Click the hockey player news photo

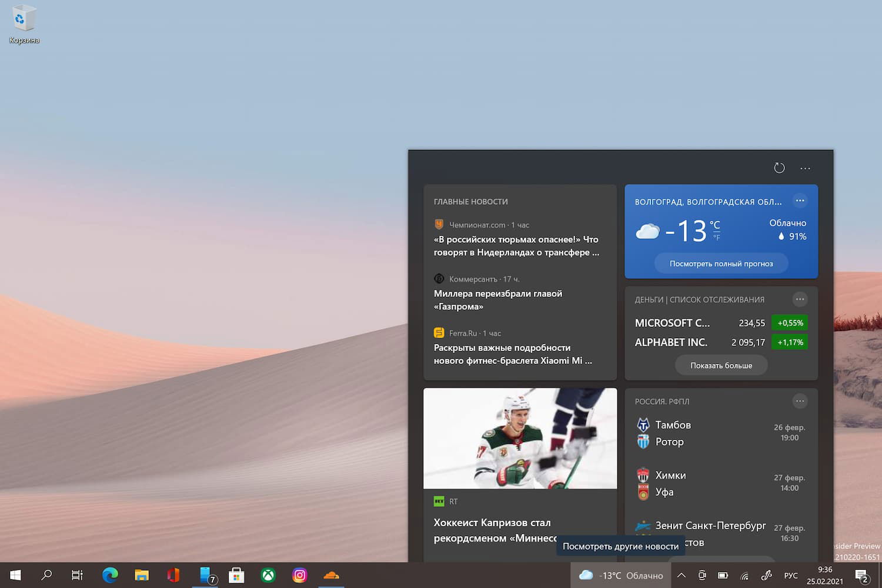[520, 438]
